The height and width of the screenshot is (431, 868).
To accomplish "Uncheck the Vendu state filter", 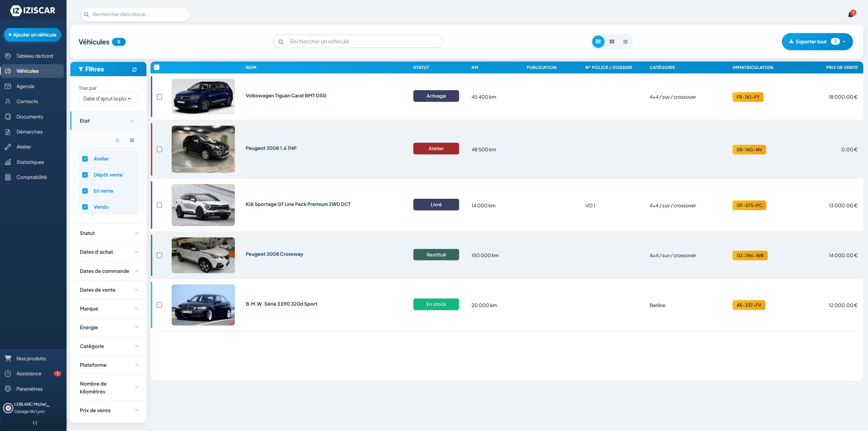I will tap(85, 207).
